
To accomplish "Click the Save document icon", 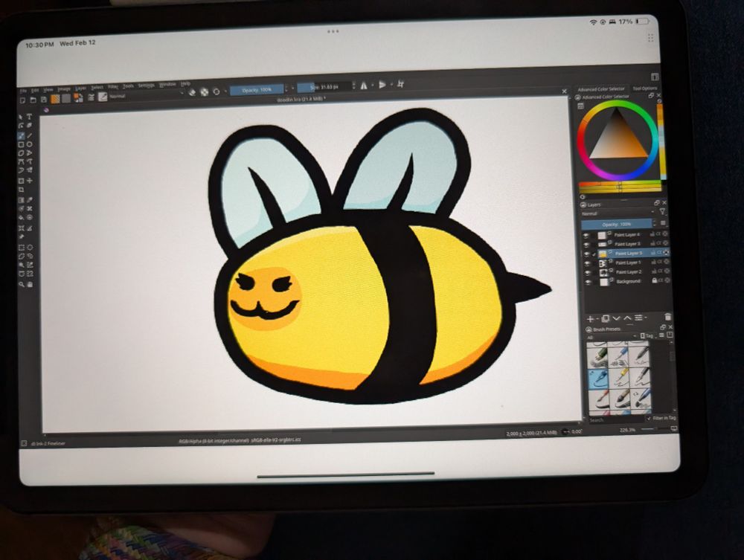I will [44, 100].
